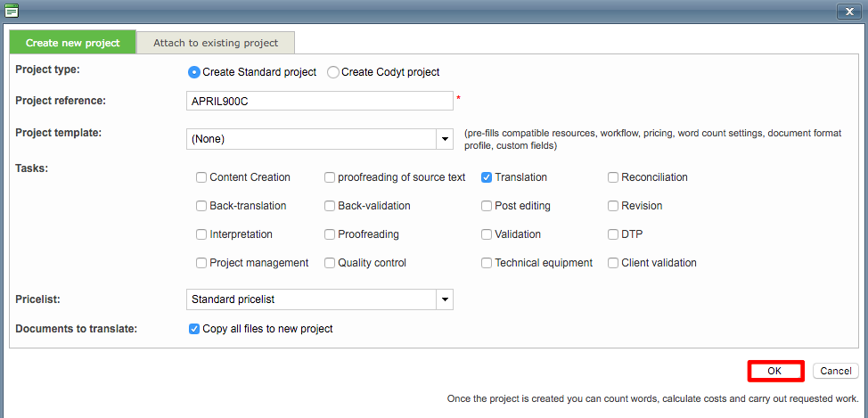Enable the Content Creation task checkbox
This screenshot has width=868, height=418.
[x=201, y=177]
